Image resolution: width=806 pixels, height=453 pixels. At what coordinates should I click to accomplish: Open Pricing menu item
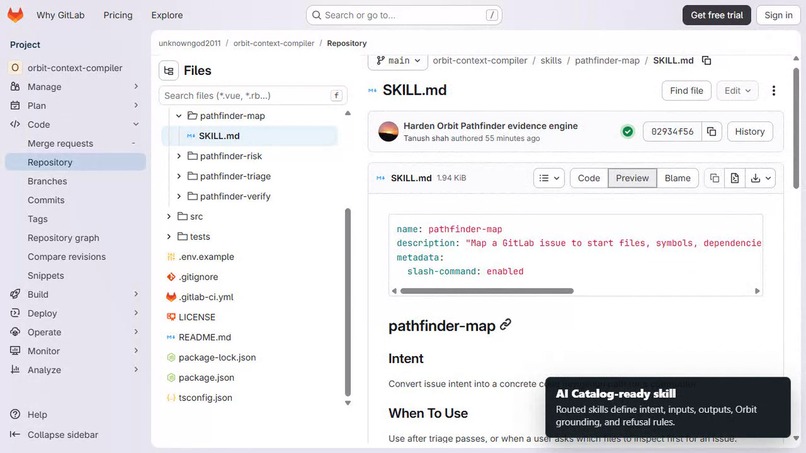118,15
